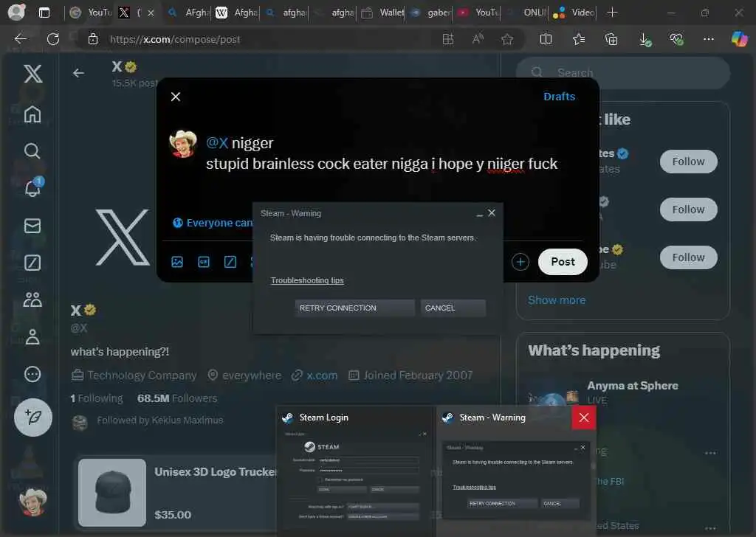Click the third Follow button in Who-to-follow panel
The width and height of the screenshot is (756, 537).
(689, 257)
